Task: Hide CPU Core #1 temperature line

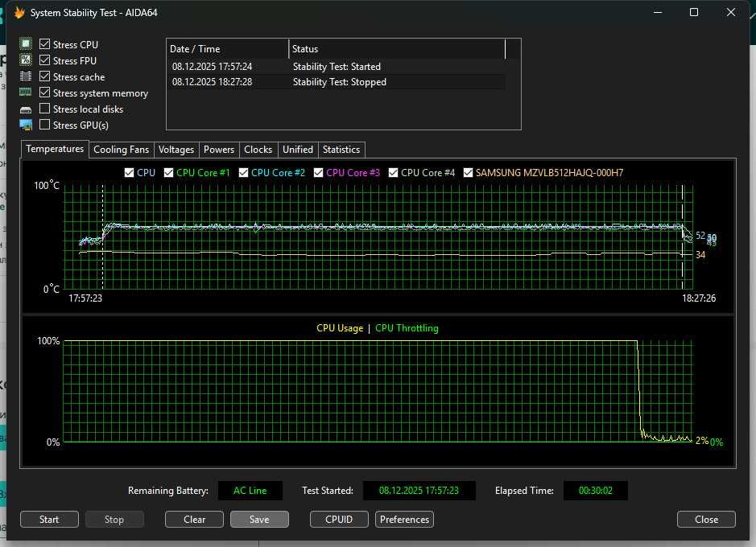Action: pos(169,172)
